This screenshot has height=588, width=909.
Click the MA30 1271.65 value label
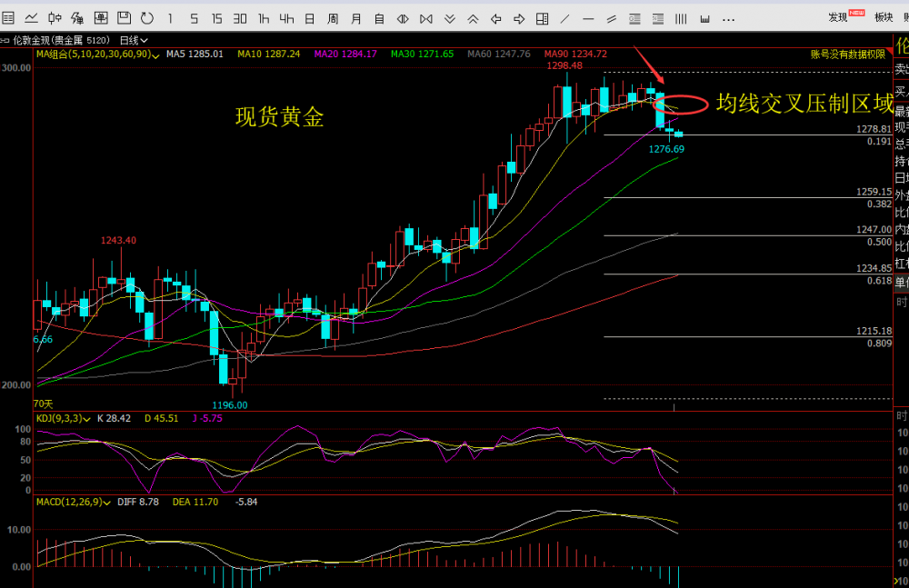(x=422, y=54)
